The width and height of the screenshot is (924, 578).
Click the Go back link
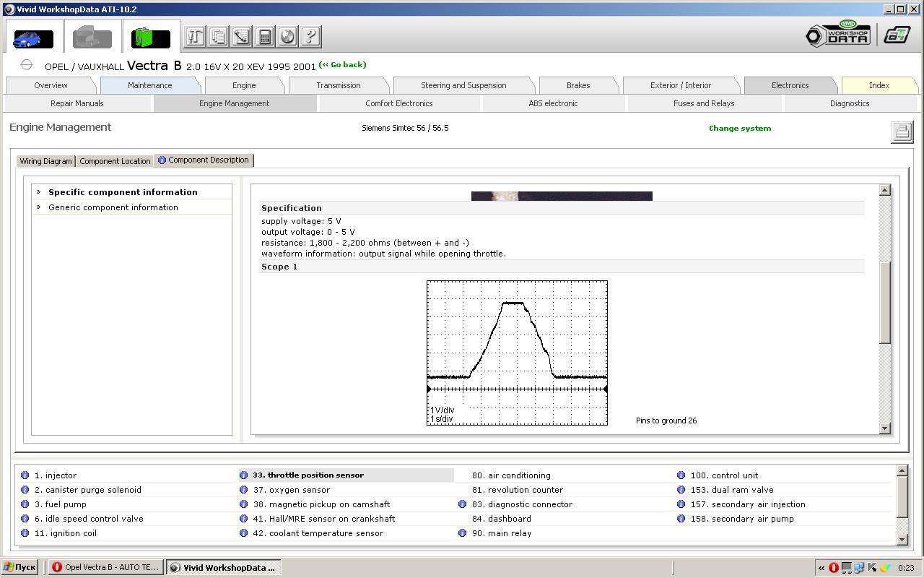pos(343,65)
